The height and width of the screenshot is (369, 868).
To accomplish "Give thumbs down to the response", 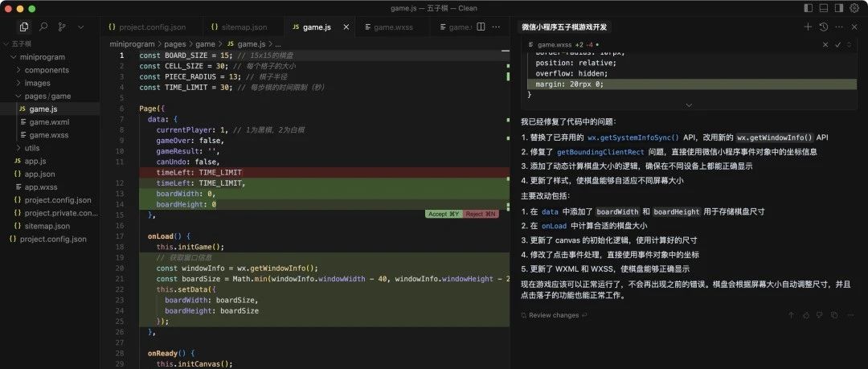I will pos(820,315).
